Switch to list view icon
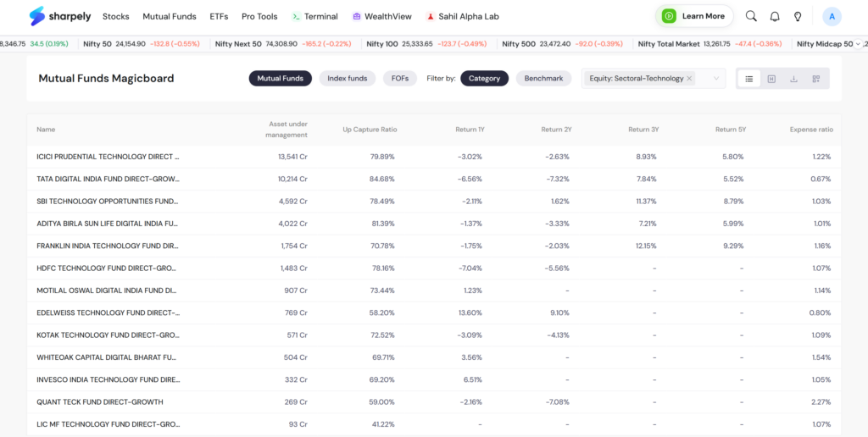The height and width of the screenshot is (437, 868). tap(749, 79)
